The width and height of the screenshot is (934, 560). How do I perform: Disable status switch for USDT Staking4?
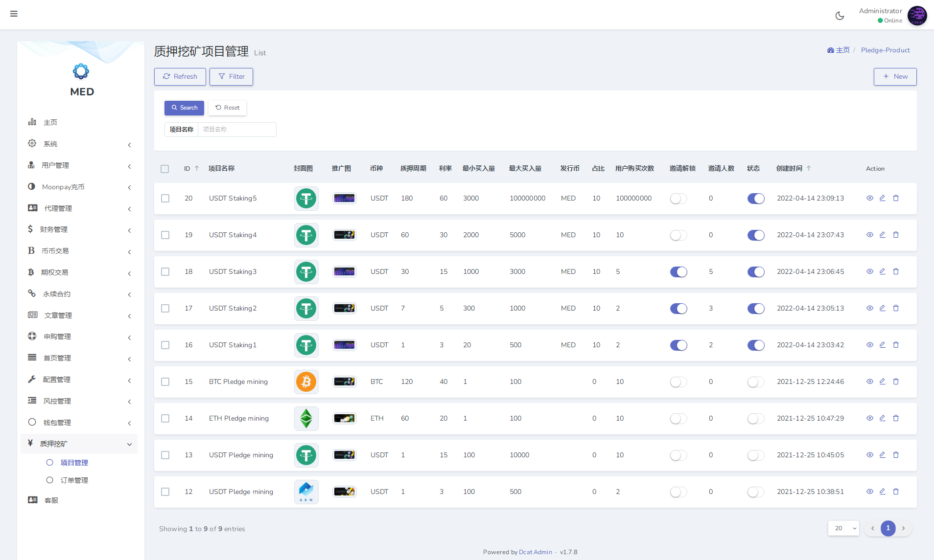click(755, 235)
